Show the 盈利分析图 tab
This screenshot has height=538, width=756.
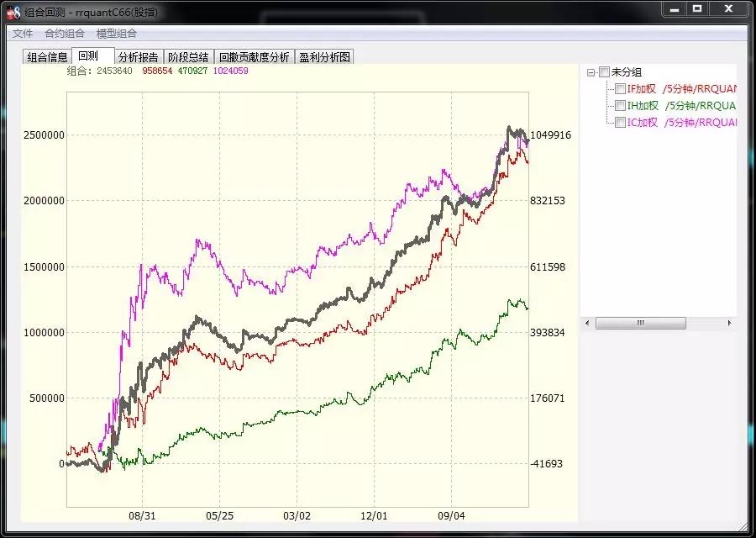click(x=324, y=57)
